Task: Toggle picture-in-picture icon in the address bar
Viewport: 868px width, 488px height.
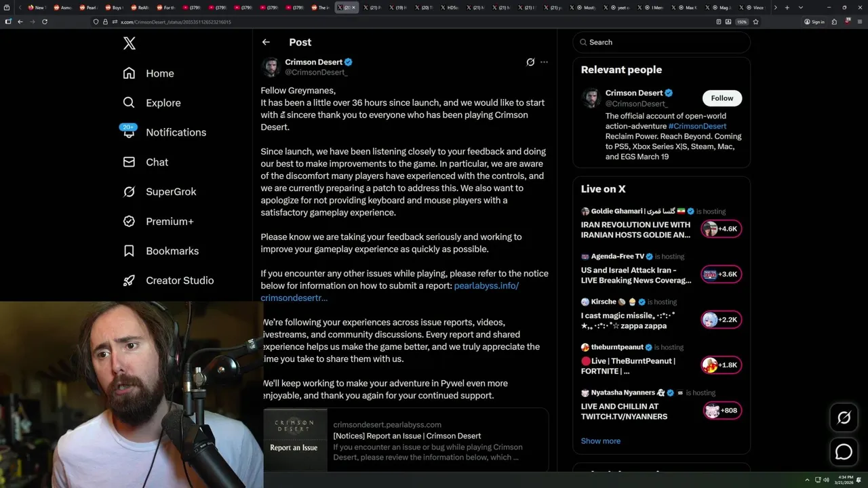Action: (x=728, y=22)
